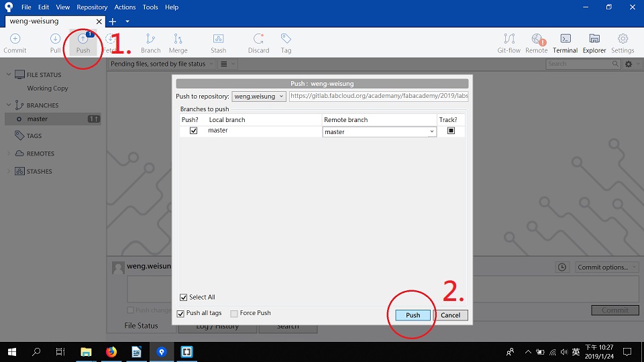Open the Remote toolbar icon

pyautogui.click(x=537, y=43)
